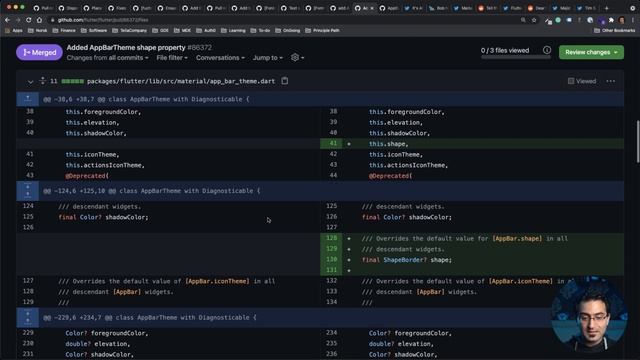Open the Jump to dropdown
This screenshot has height=360, width=640.
click(x=267, y=58)
